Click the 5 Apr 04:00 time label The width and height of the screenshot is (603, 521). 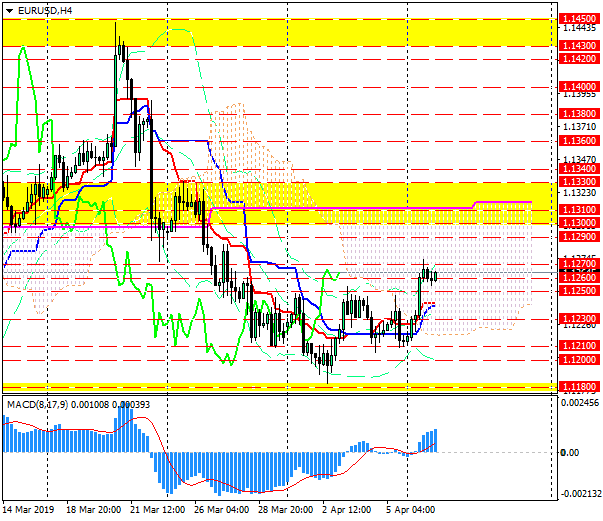(410, 510)
